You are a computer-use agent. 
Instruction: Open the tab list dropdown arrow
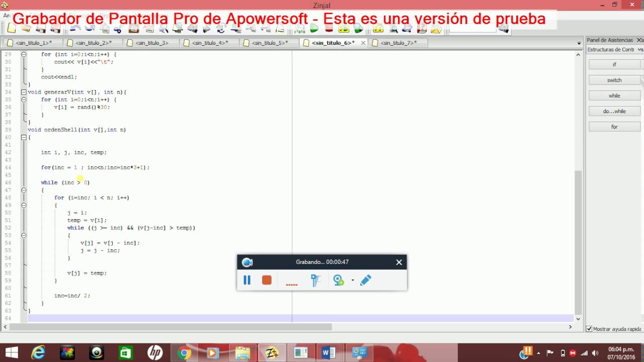(579, 43)
